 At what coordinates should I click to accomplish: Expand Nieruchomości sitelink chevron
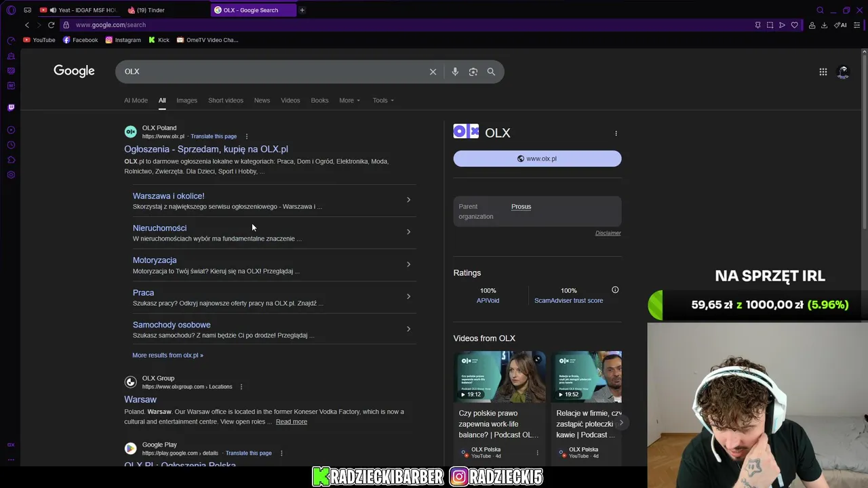pos(408,232)
